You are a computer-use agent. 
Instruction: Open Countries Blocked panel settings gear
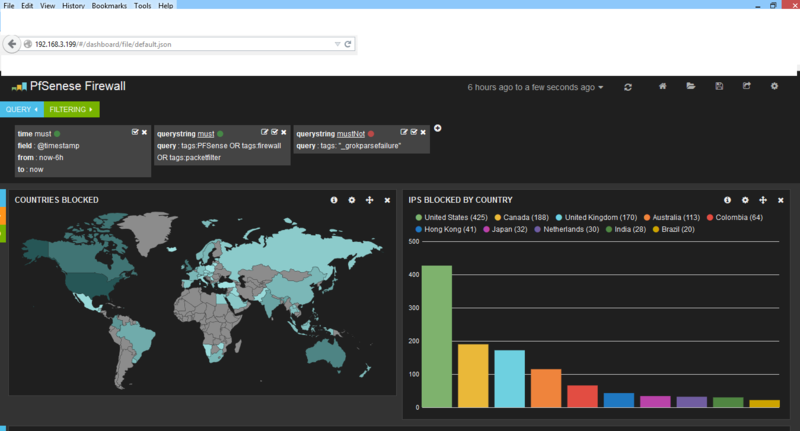(x=352, y=200)
